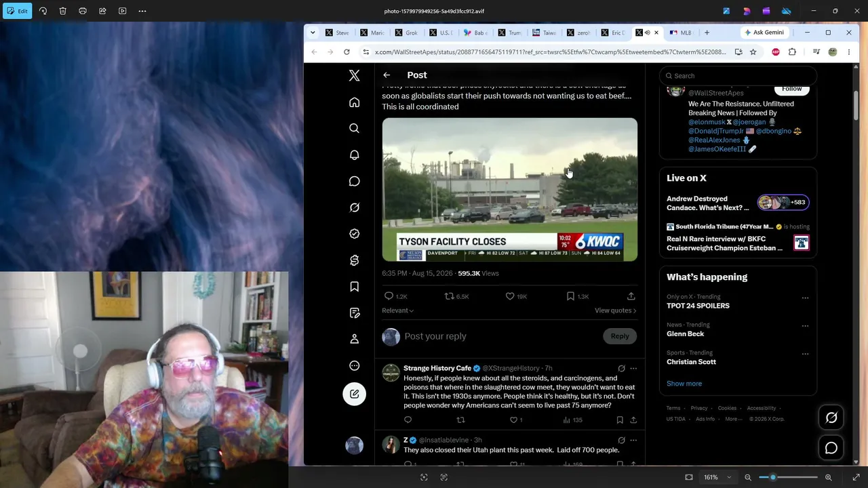868x488 pixels.
Task: Switch to the Trump browser tab
Action: coord(510,33)
